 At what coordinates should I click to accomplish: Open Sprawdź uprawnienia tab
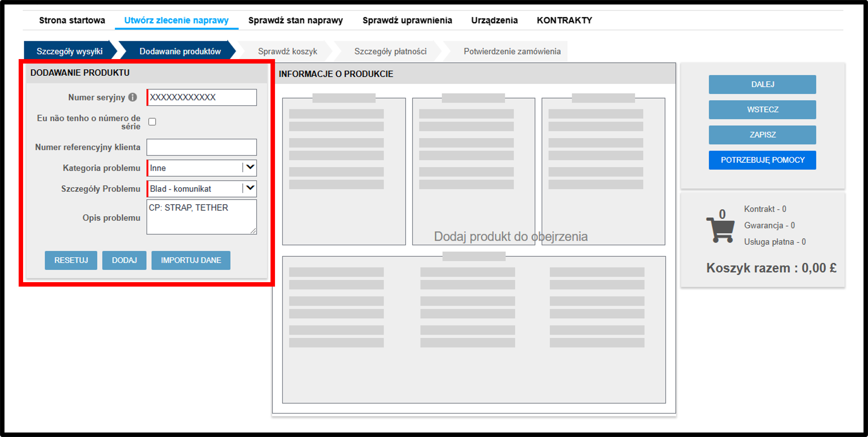point(407,21)
